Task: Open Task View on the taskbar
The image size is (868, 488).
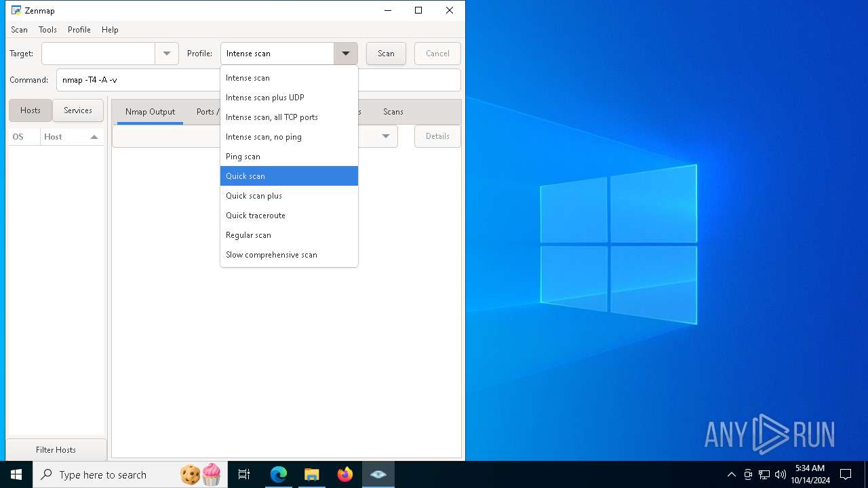Action: [x=244, y=474]
